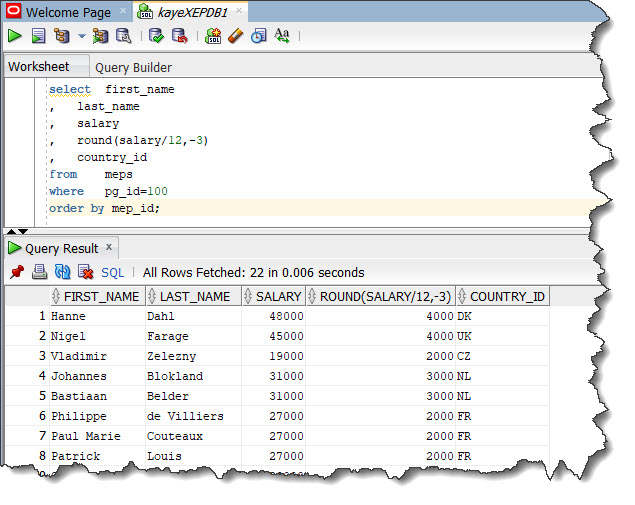Pin the query result with the pushpin icon
Screen dimensions: 635x505
tap(17, 272)
